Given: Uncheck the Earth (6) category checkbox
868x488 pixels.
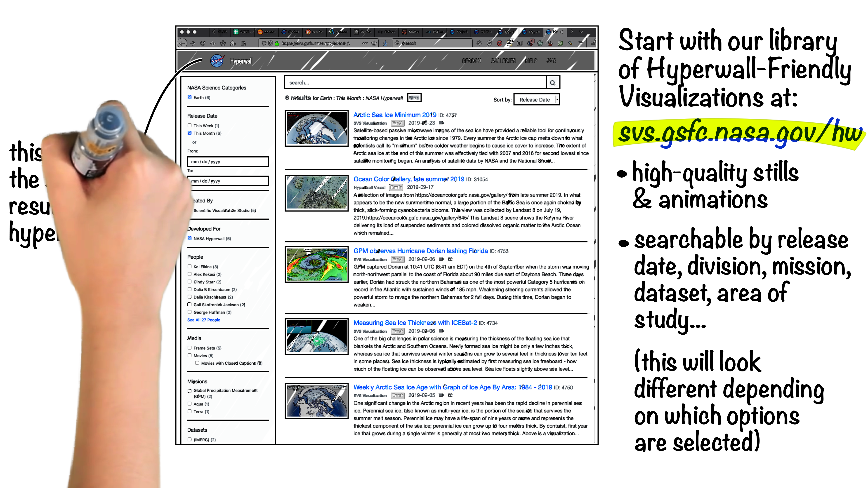Looking at the screenshot, I should click(189, 97).
